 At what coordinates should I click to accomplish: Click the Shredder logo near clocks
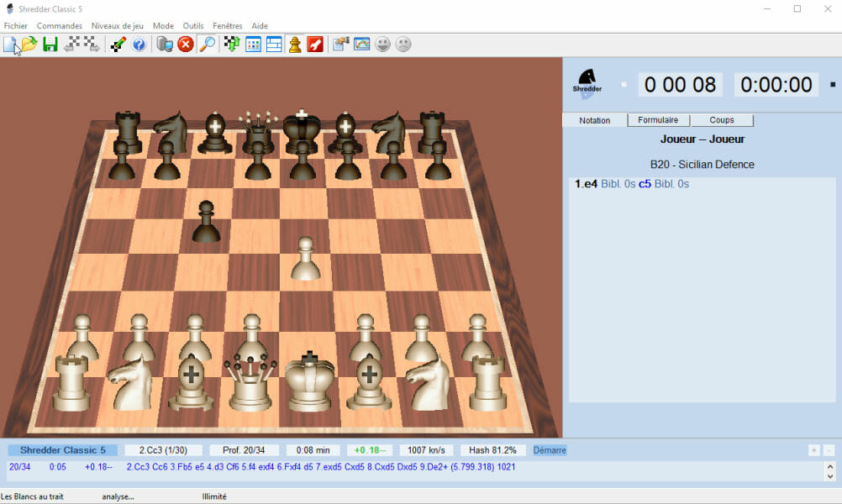pyautogui.click(x=587, y=83)
